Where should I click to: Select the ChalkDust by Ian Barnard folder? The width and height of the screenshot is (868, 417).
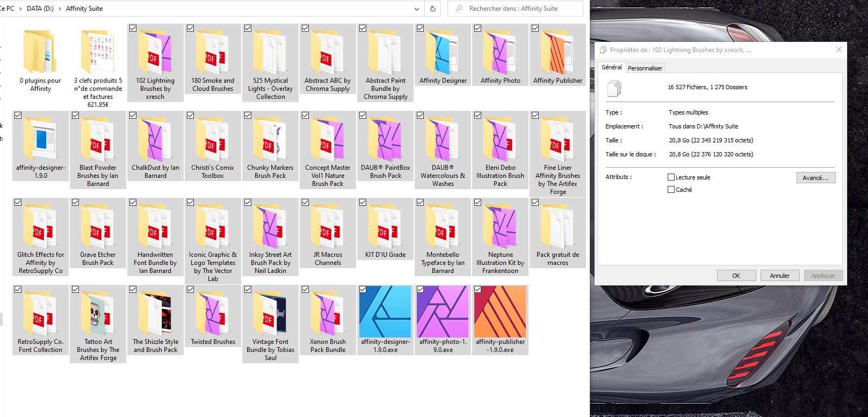(155, 145)
